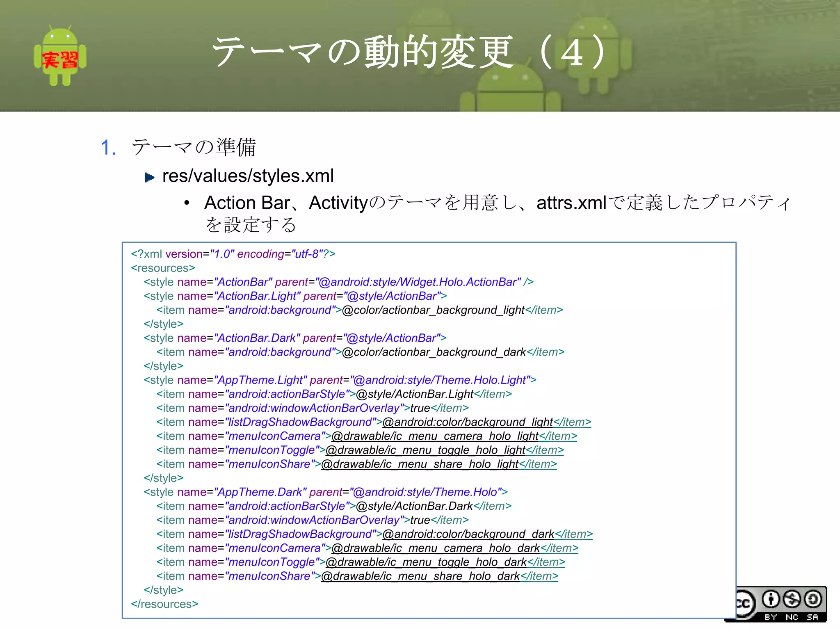Click underlined @drawable/ic_menu_toggle_holo_light value
This screenshot has width=840, height=630.
coord(426,450)
